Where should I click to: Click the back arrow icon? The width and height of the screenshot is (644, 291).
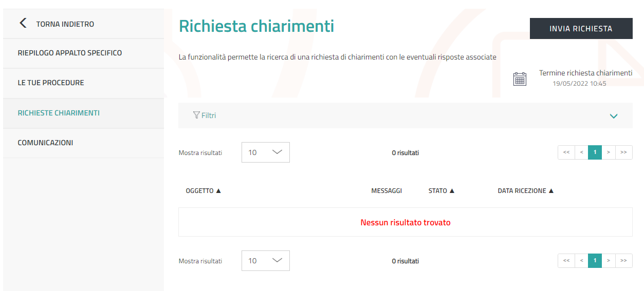pos(23,23)
